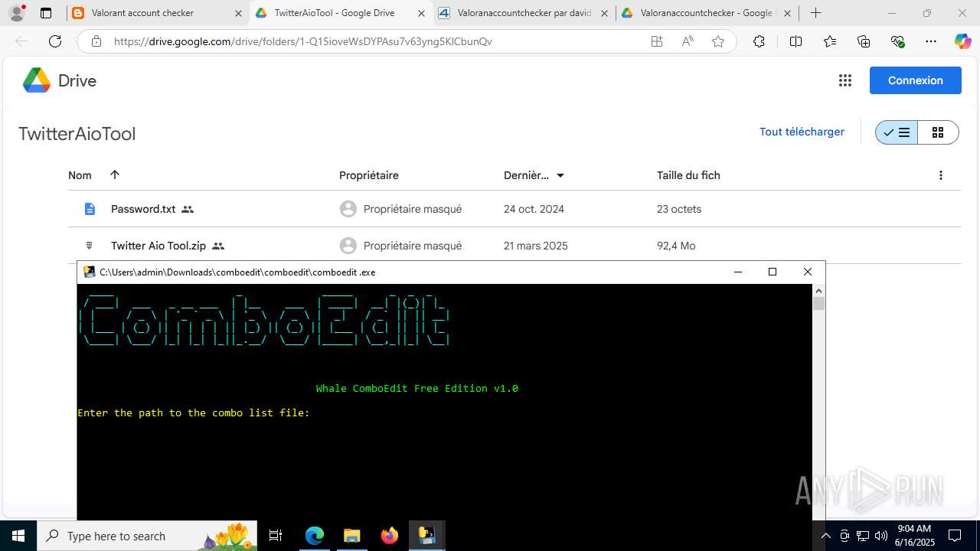Open the Edge profile icon
This screenshot has width=980, height=551.
click(x=17, y=13)
